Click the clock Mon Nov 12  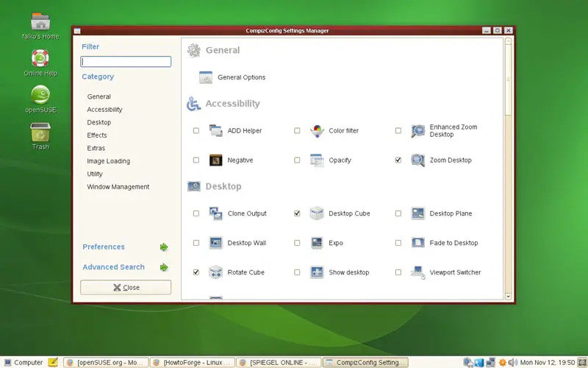click(x=547, y=362)
